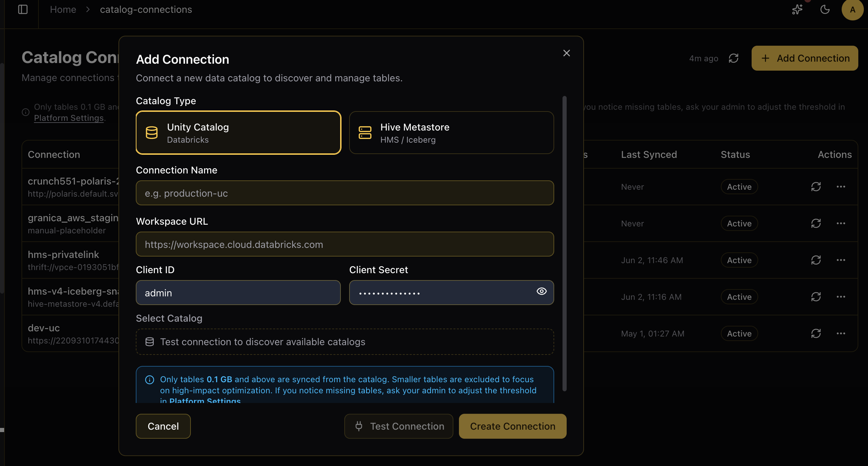868x466 pixels.
Task: Open the AI sparkle assistant icon
Action: (797, 10)
